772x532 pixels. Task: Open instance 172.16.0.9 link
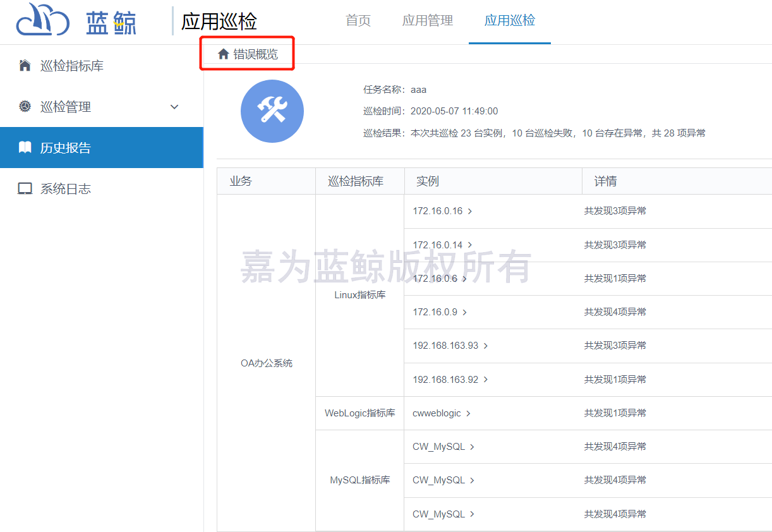click(435, 312)
